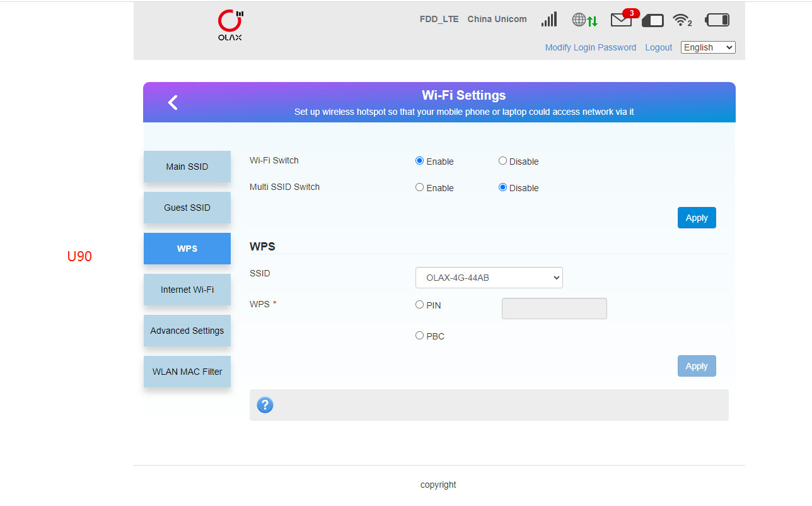This screenshot has height=506, width=812.
Task: Click the Modify Login Password link
Action: tap(590, 47)
